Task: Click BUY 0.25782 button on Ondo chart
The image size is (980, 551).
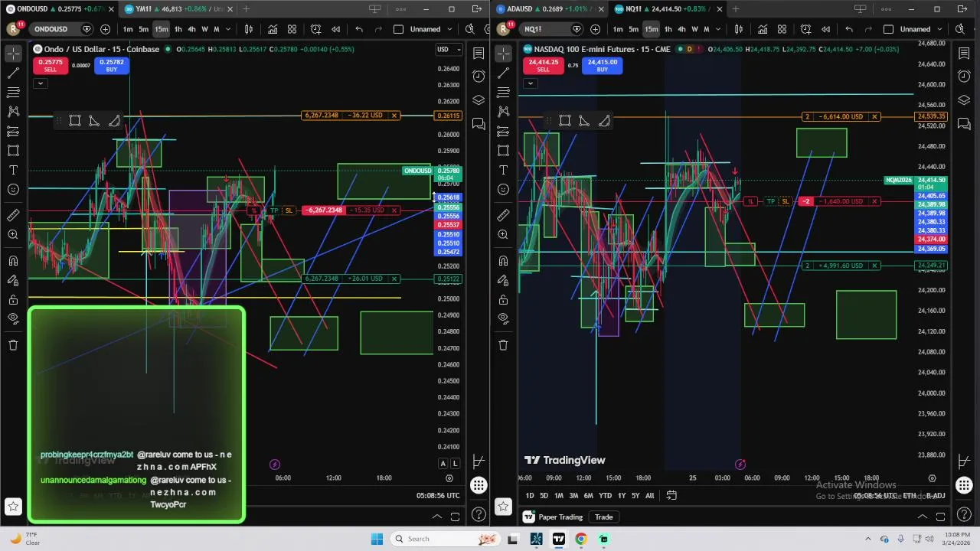Action: (112, 66)
